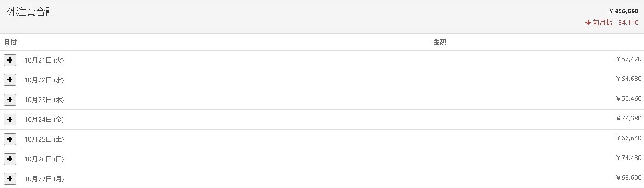Click the total amount ¥456,660
The width and height of the screenshot is (644, 188).
pyautogui.click(x=623, y=11)
